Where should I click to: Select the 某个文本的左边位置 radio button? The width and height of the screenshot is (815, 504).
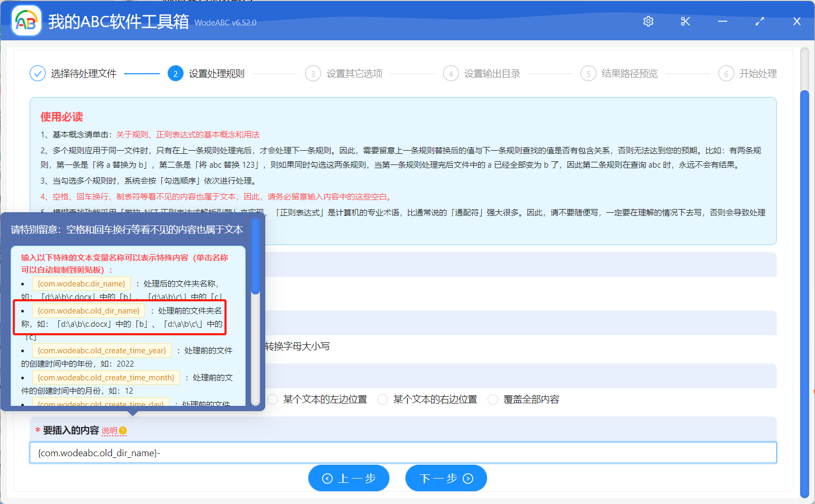273,399
